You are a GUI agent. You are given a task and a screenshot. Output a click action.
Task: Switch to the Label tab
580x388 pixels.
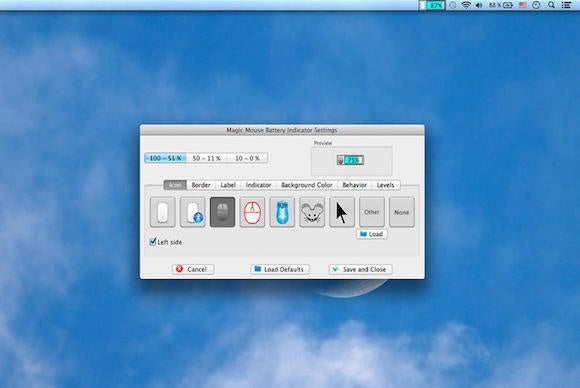(x=228, y=185)
